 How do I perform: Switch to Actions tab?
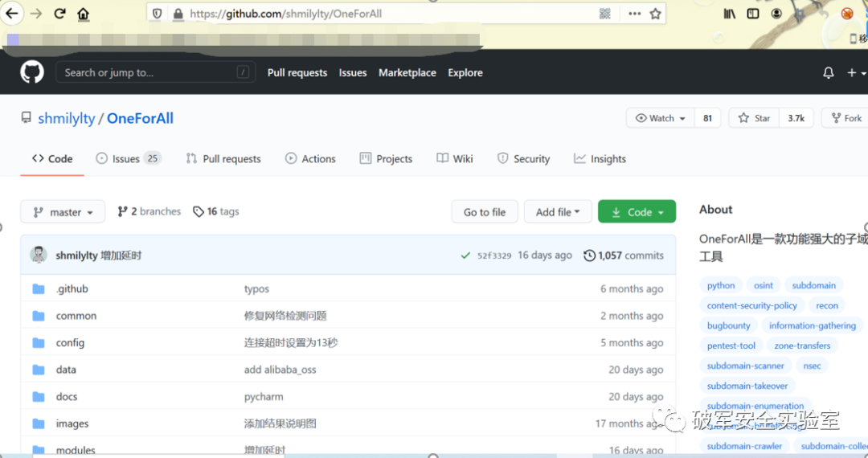310,159
